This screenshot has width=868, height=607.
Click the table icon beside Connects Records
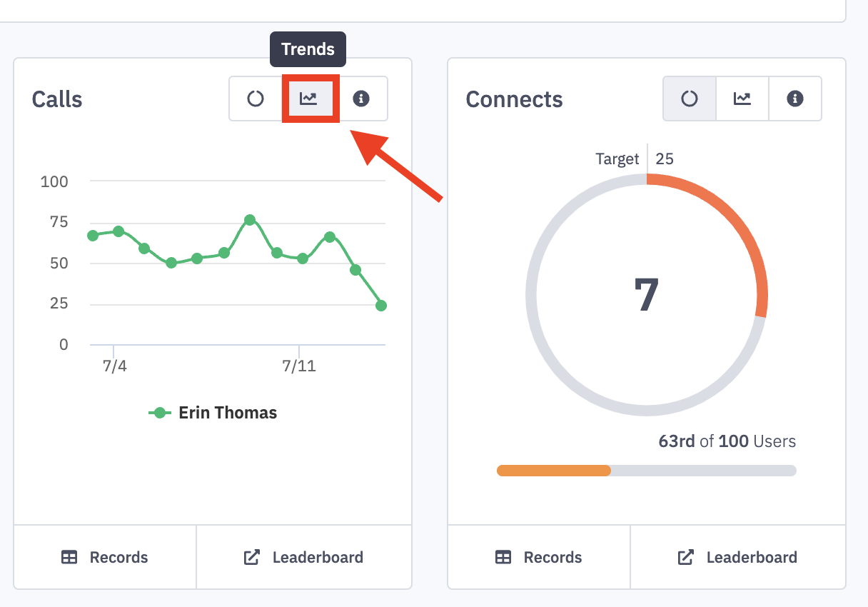coord(503,558)
